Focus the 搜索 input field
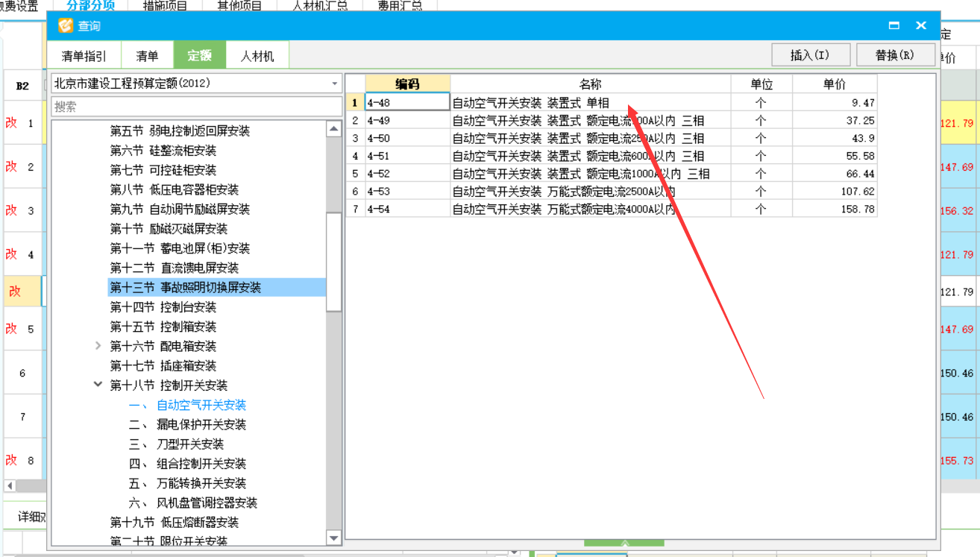This screenshot has width=980, height=557. click(196, 107)
